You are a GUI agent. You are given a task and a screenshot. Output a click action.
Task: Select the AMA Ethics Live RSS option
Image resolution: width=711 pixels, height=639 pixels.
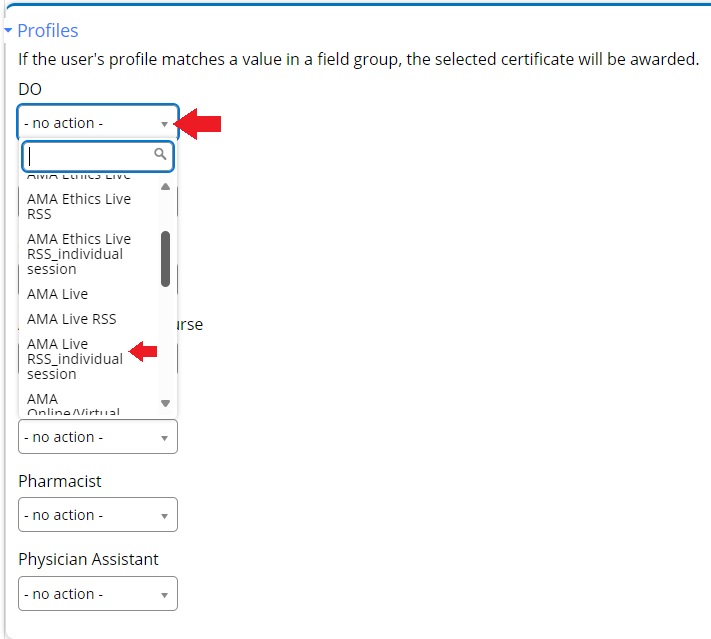tap(79, 206)
